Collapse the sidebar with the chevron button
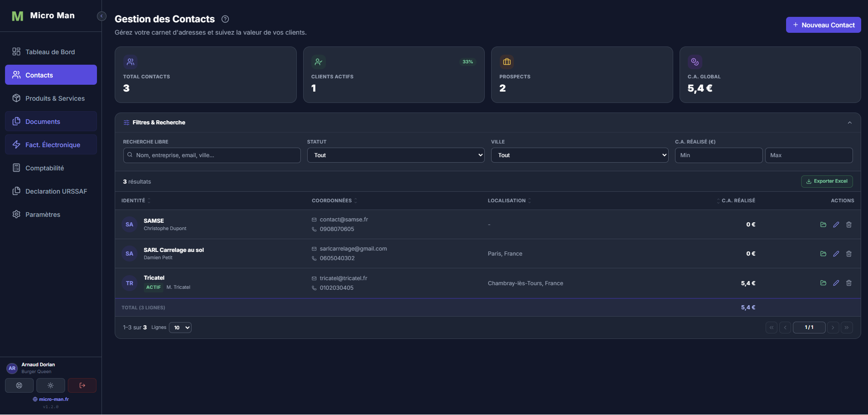The height and width of the screenshot is (415, 868). (102, 16)
